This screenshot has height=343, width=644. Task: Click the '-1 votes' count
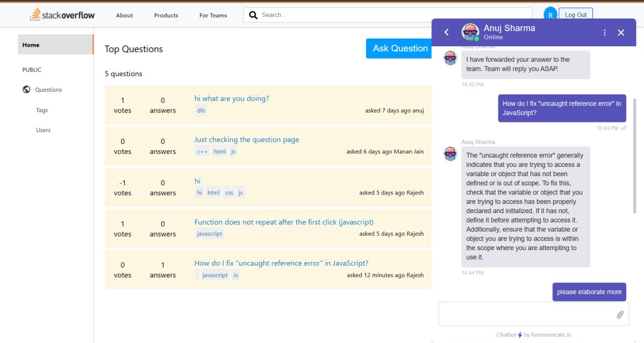point(122,188)
